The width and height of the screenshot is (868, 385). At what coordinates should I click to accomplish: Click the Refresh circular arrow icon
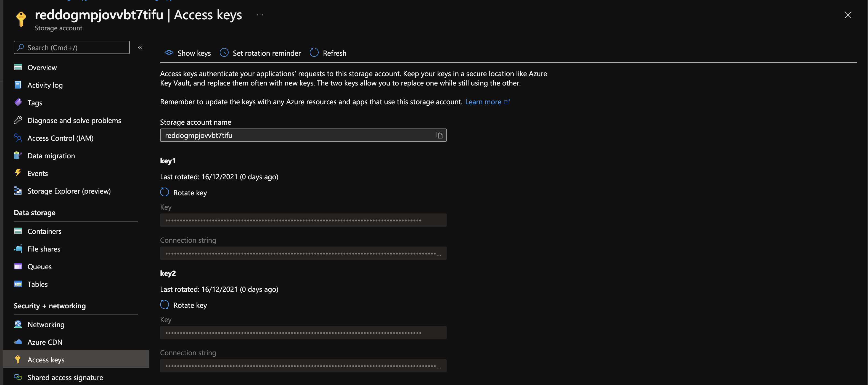314,52
